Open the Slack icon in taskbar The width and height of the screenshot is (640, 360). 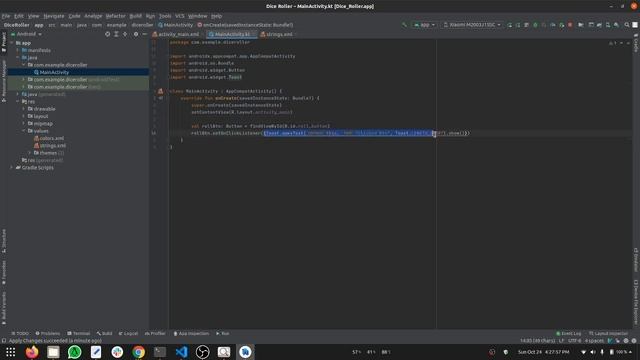pos(117,352)
